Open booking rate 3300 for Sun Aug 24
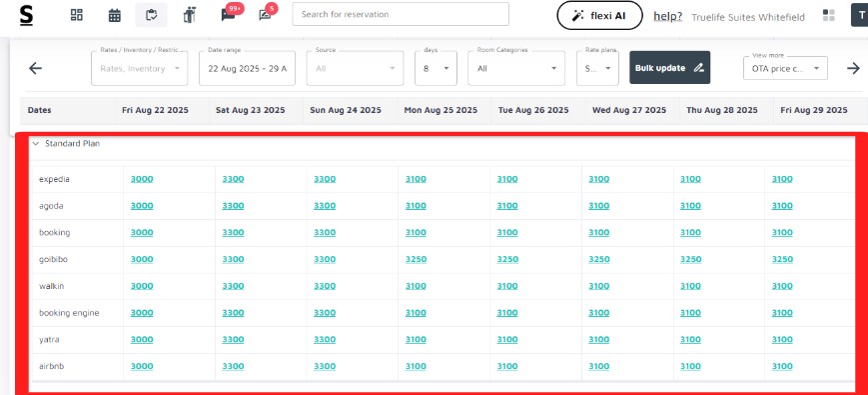The width and height of the screenshot is (868, 395). (x=325, y=233)
